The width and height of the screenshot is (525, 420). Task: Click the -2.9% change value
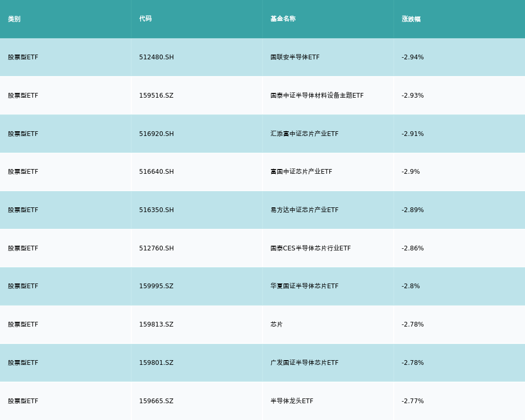[411, 172]
